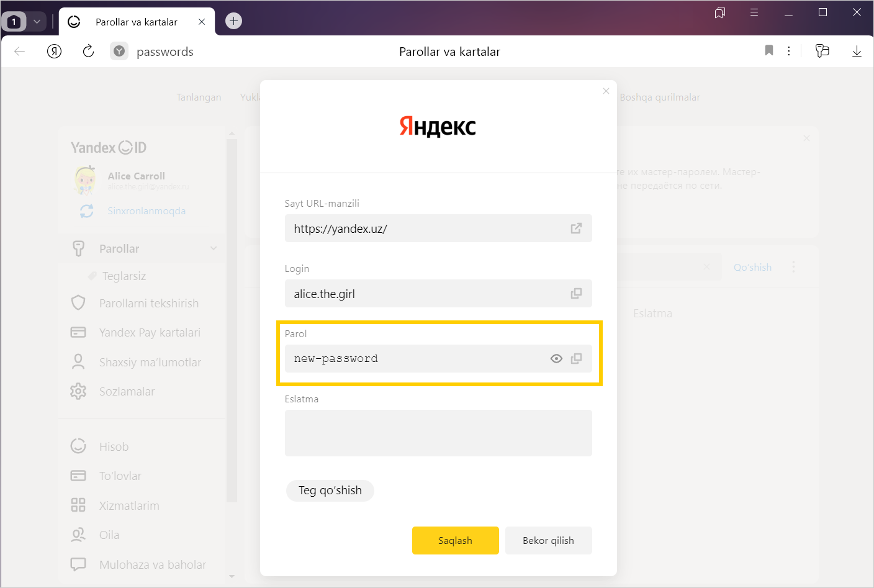Click into the Eslatma note field

coord(438,433)
